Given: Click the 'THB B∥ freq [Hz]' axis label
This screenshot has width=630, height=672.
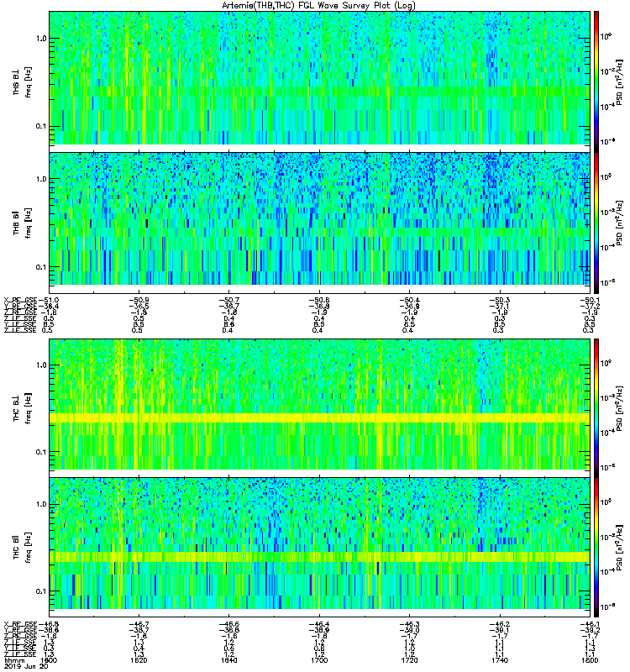Looking at the screenshot, I should point(22,223).
